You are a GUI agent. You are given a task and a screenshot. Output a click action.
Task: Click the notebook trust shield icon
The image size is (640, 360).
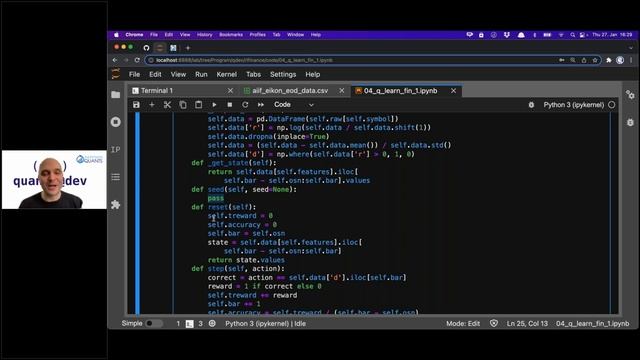(x=493, y=324)
